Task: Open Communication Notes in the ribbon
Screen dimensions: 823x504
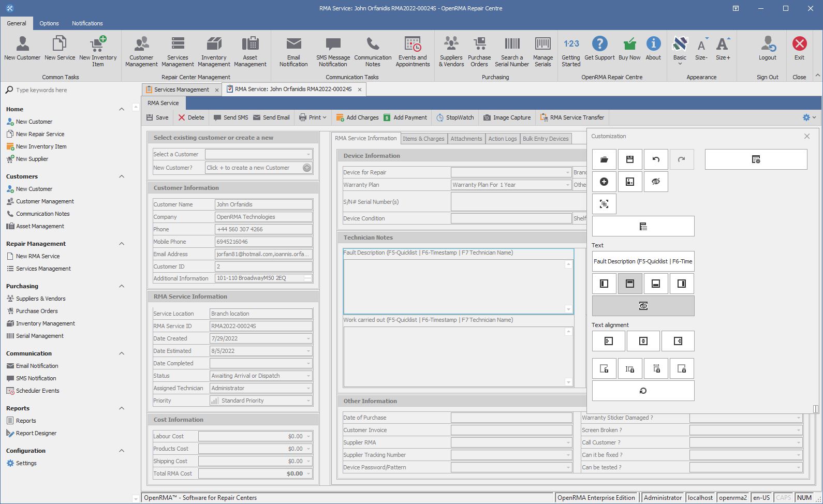Action: (373, 52)
